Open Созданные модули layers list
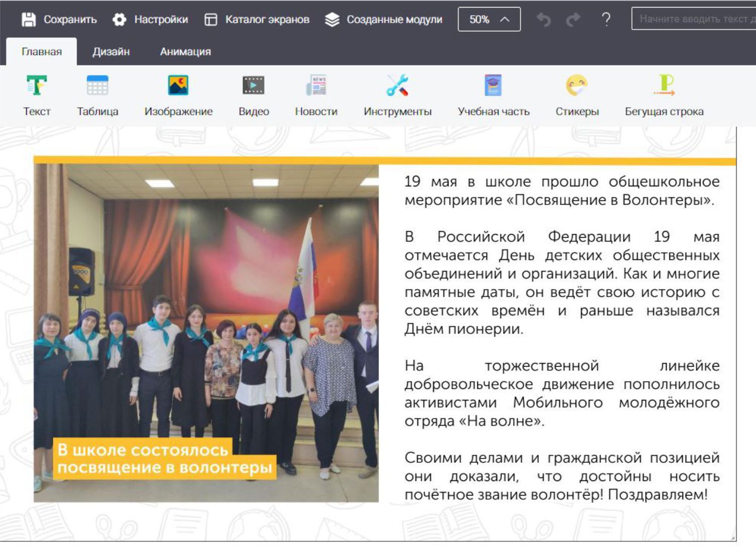The height and width of the screenshot is (554, 756). click(x=384, y=20)
